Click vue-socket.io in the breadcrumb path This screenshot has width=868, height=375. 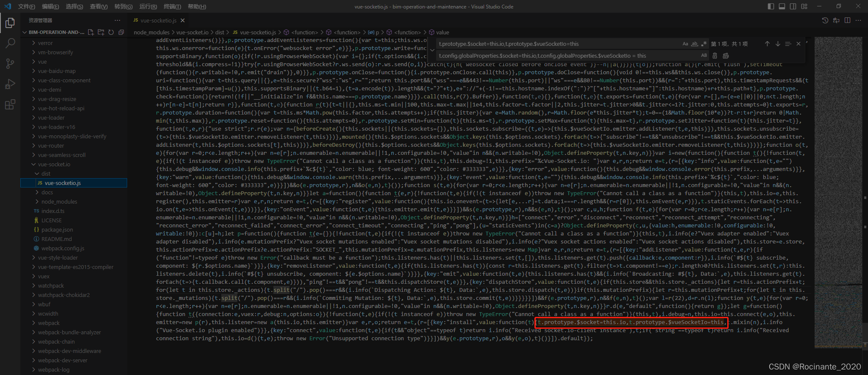coord(192,32)
